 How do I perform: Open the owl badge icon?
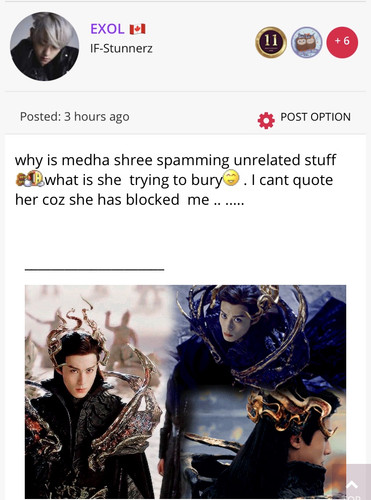pos(306,42)
